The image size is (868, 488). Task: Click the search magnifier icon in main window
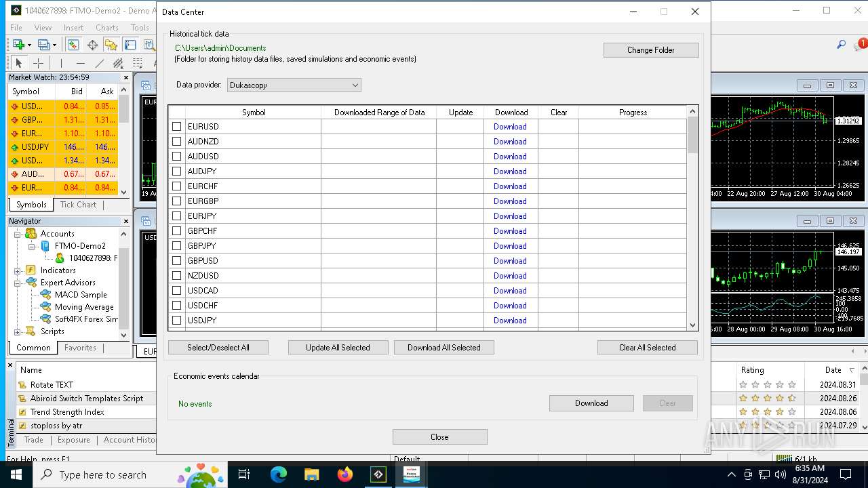click(x=841, y=45)
